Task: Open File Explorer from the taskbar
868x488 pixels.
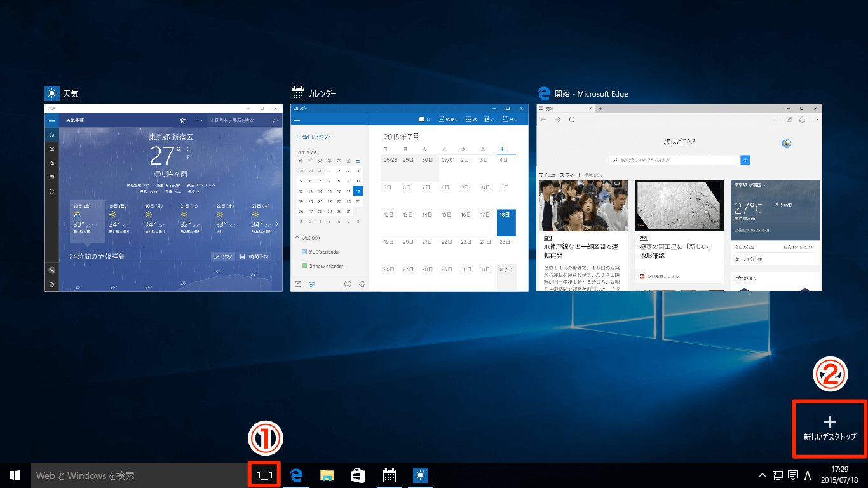Action: coord(327,475)
